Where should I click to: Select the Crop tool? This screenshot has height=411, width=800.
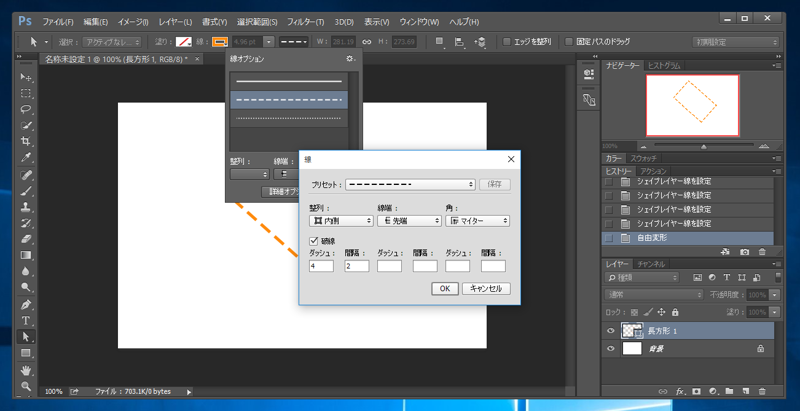tap(26, 141)
